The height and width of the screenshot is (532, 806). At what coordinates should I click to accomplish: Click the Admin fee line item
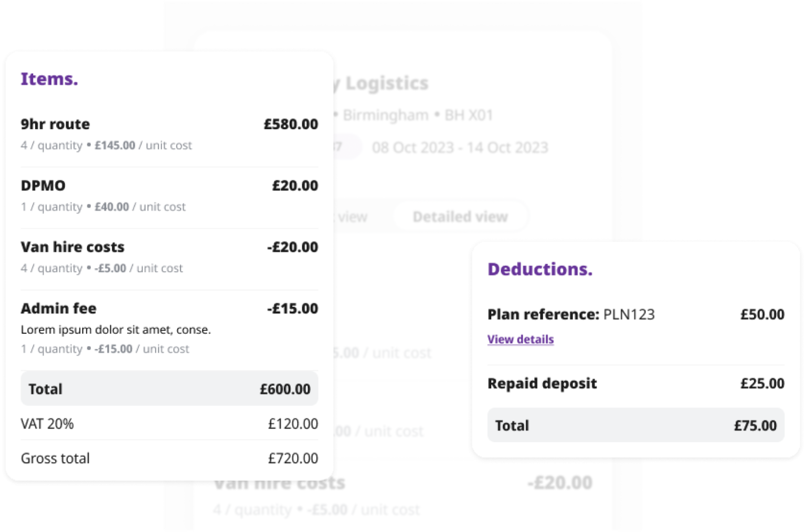tap(58, 308)
